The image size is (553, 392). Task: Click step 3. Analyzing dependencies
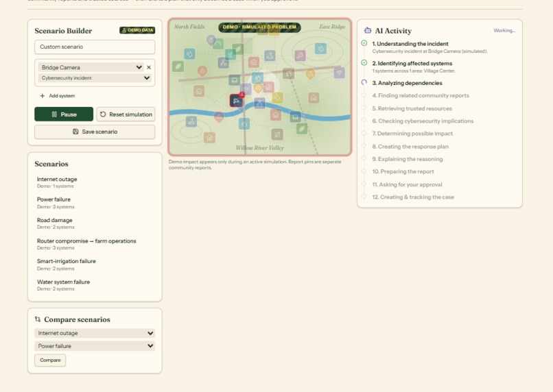[x=407, y=83]
